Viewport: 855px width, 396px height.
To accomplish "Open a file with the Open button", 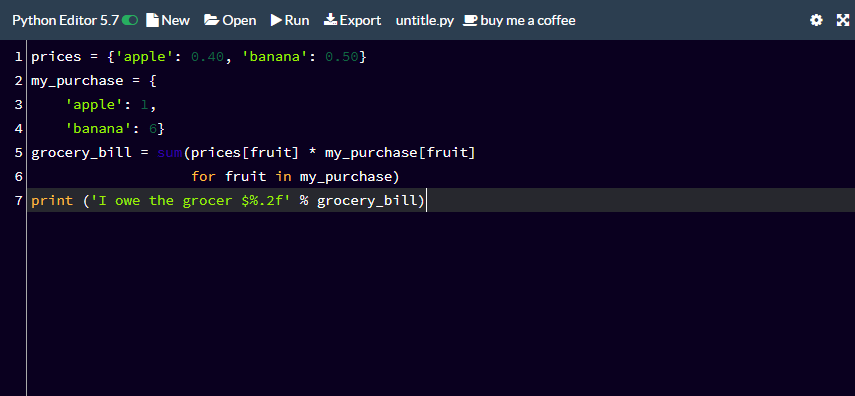I will tap(230, 20).
